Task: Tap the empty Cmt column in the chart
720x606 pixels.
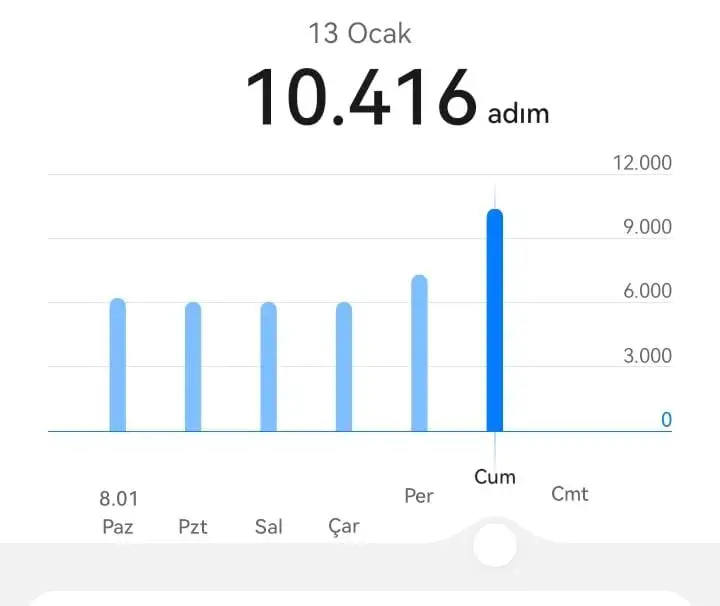Action: pos(570,330)
